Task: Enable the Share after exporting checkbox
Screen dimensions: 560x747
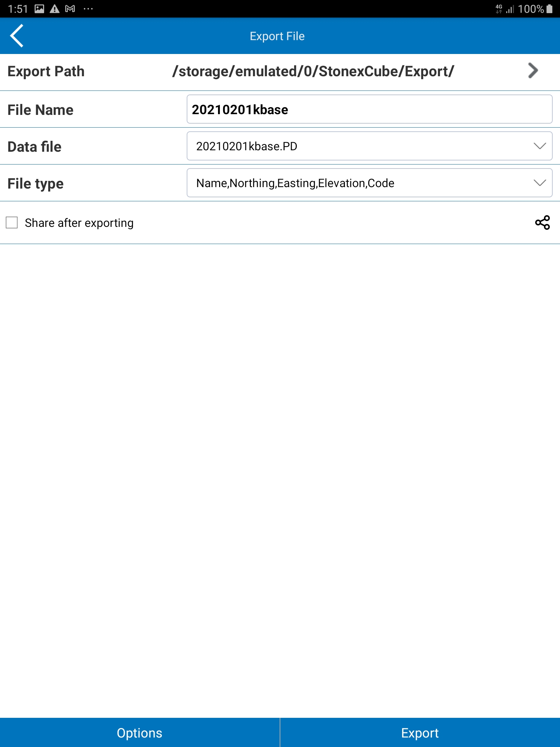Action: pyautogui.click(x=12, y=222)
